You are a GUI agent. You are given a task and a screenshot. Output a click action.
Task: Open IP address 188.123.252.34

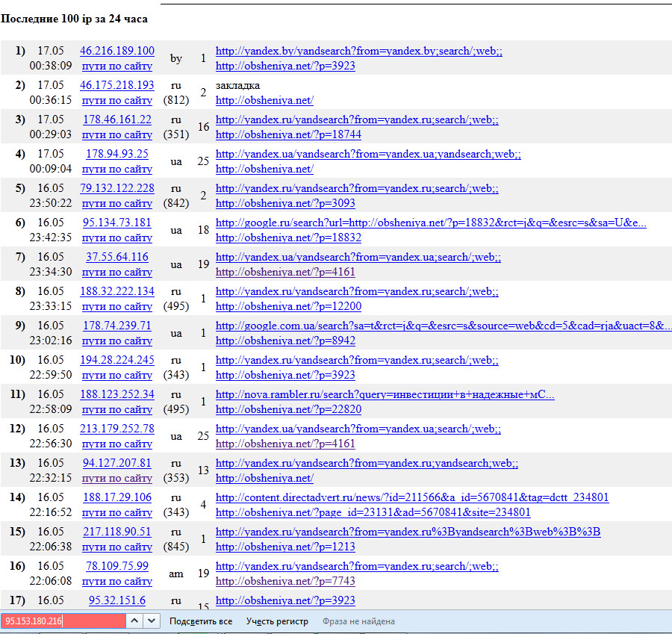(117, 394)
